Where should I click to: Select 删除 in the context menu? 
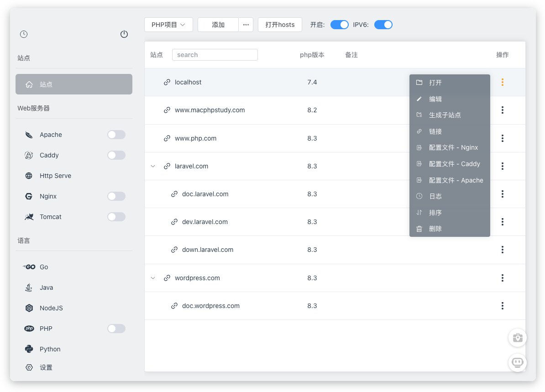click(x=435, y=229)
